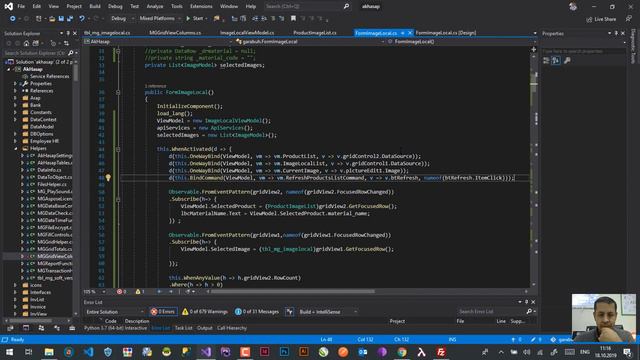Open the Output tab at bottom
Screen dimensions: 640x360
pos(204,328)
